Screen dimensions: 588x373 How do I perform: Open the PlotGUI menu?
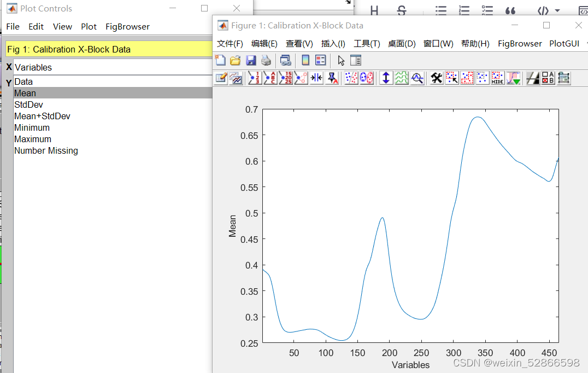click(x=564, y=43)
